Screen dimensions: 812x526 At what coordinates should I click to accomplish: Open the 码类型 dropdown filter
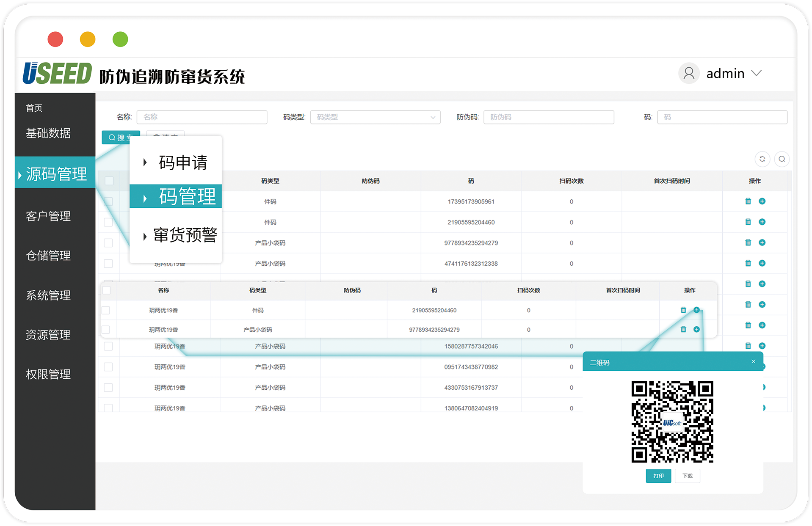tap(375, 117)
